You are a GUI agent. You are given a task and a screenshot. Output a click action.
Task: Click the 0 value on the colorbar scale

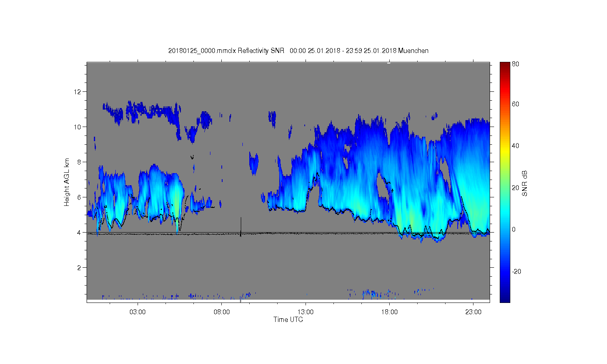[514, 230]
